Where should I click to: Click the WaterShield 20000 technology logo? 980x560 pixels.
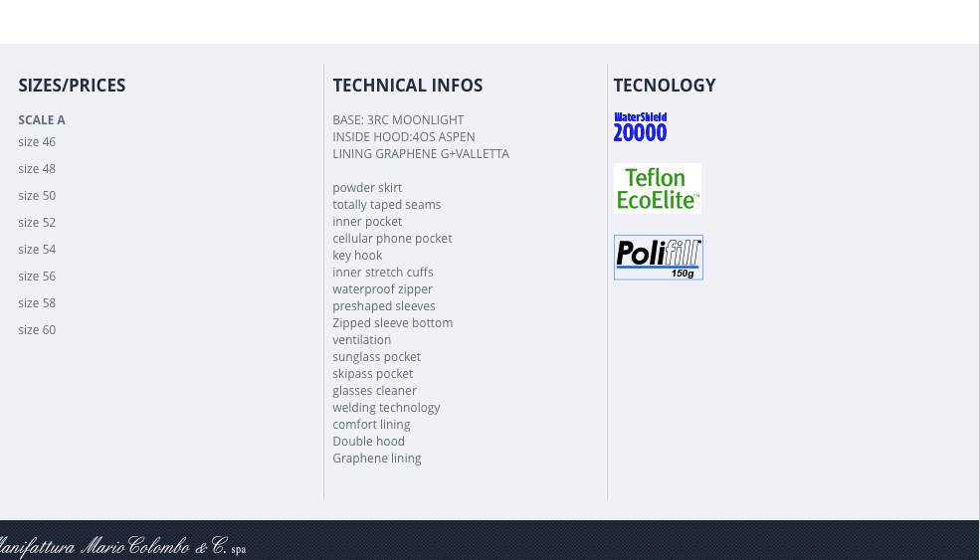click(x=640, y=127)
